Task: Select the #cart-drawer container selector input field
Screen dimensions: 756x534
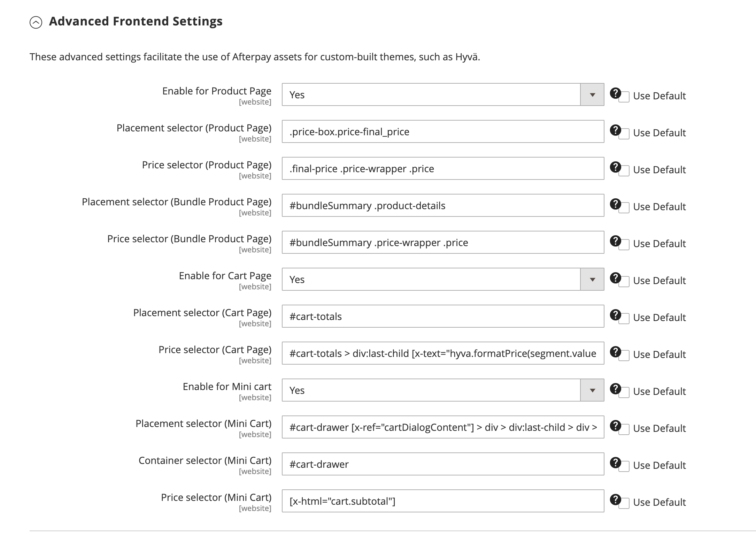Action: coord(442,464)
